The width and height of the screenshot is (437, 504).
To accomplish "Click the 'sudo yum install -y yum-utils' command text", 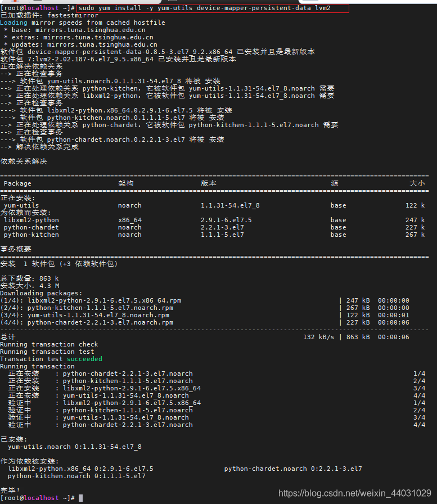I will (204, 8).
